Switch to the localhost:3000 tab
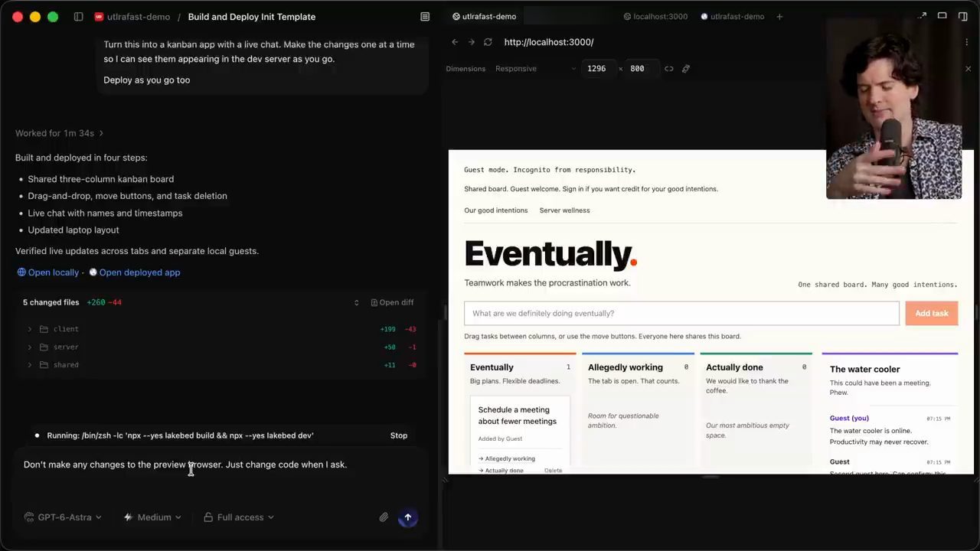980x551 pixels. 655,17
